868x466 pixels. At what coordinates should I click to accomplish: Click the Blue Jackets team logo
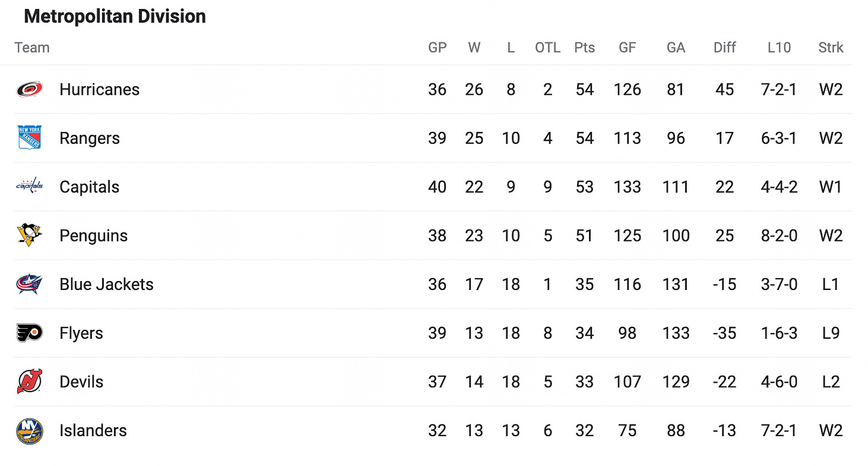point(29,284)
